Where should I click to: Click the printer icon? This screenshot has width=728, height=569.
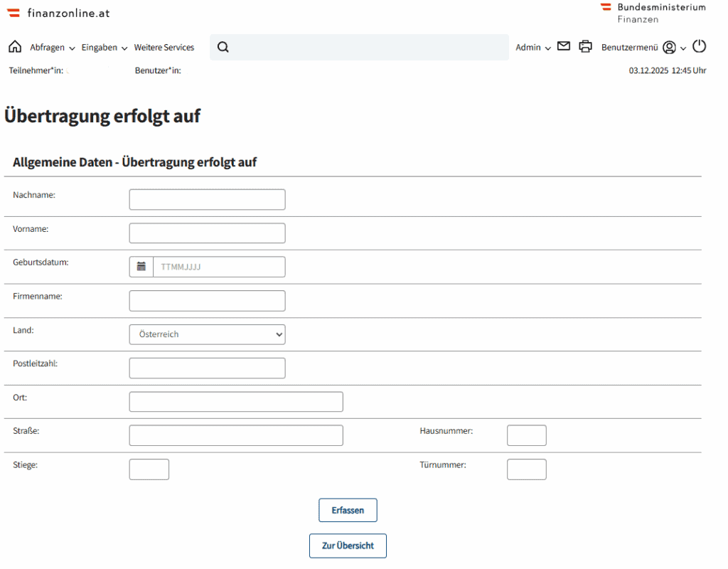[x=585, y=47]
